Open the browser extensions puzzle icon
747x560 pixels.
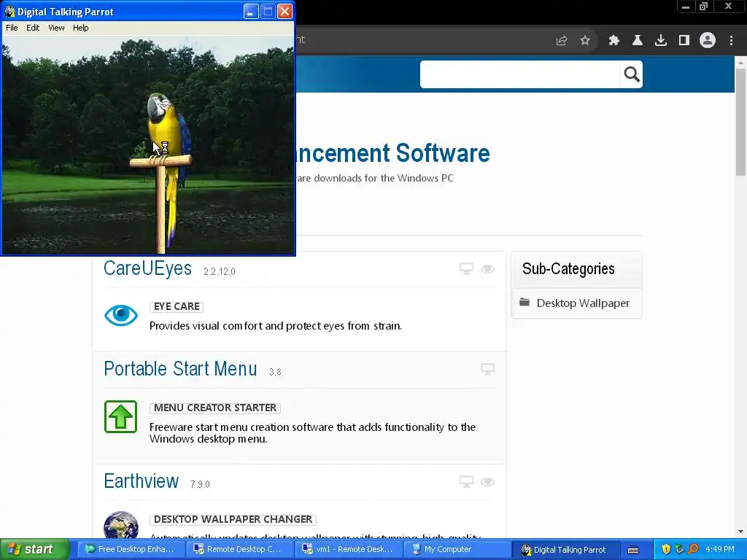(614, 41)
